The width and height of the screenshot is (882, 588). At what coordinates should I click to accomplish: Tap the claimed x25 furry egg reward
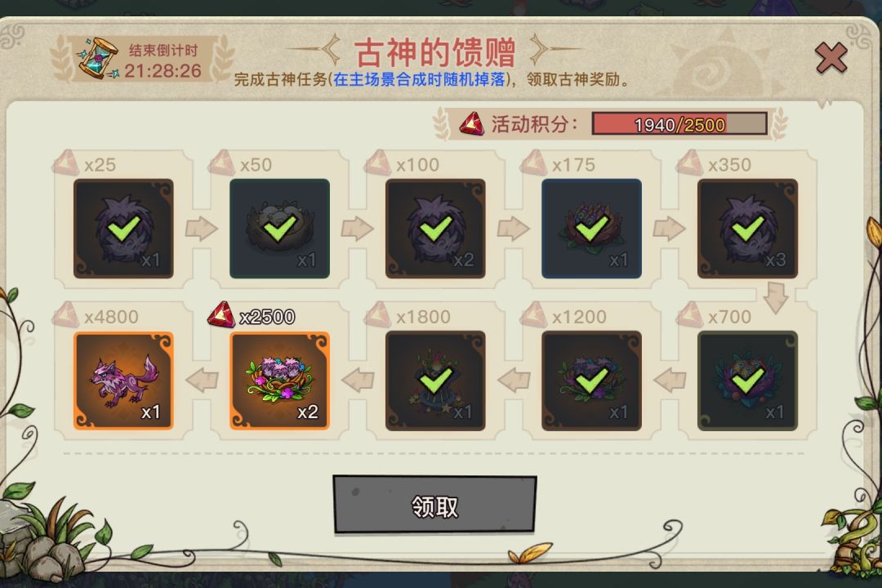(123, 229)
